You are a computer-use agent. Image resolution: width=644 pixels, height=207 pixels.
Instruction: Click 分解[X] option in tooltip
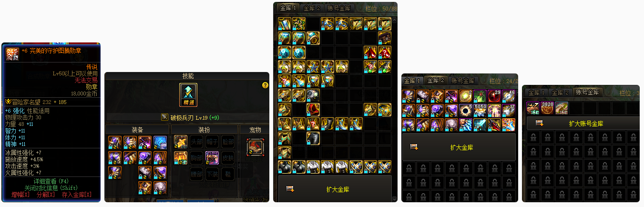click(46, 195)
